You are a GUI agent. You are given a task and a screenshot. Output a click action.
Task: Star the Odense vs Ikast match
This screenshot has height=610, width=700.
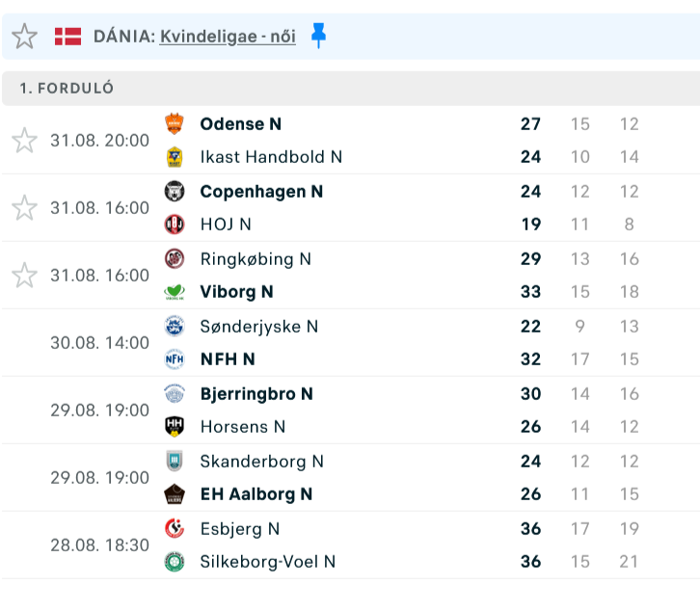pyautogui.click(x=24, y=141)
